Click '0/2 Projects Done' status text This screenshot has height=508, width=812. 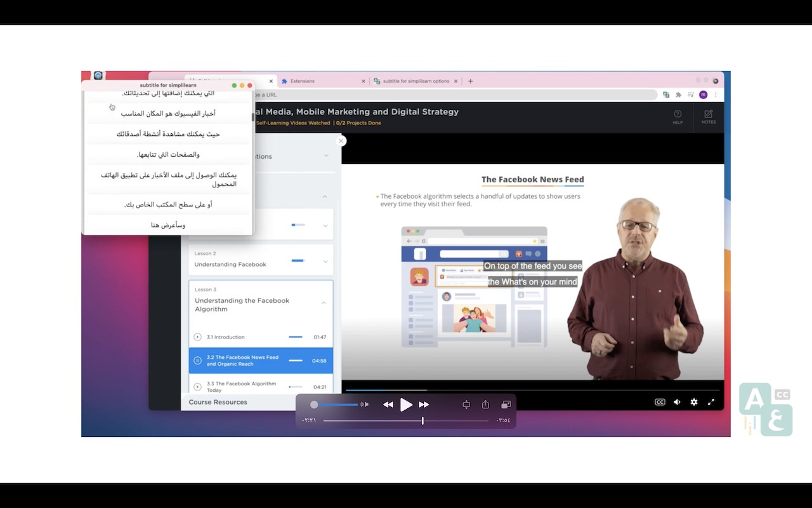[358, 123]
